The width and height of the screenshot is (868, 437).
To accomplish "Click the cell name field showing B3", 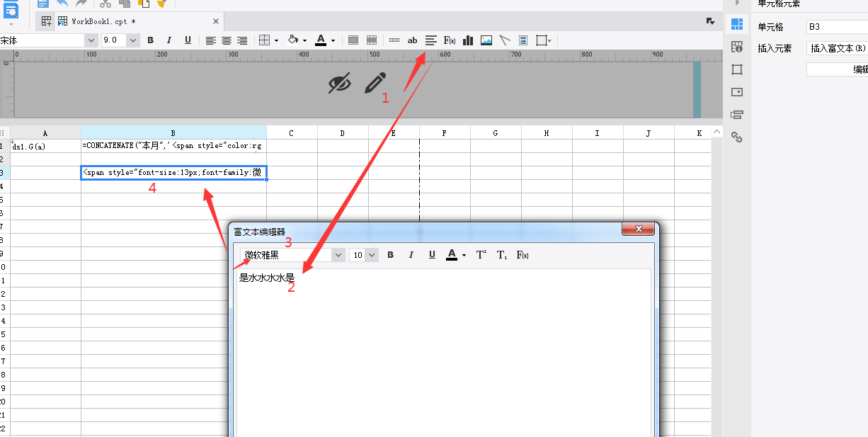I will [x=837, y=27].
